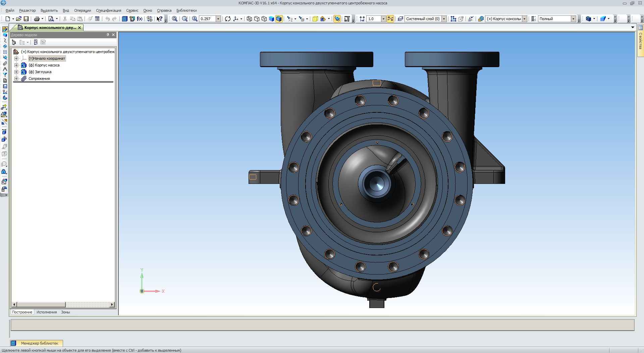Image resolution: width=644 pixels, height=353 pixels.
Task: Open the Системный слой layer dropdown
Action: 444,19
